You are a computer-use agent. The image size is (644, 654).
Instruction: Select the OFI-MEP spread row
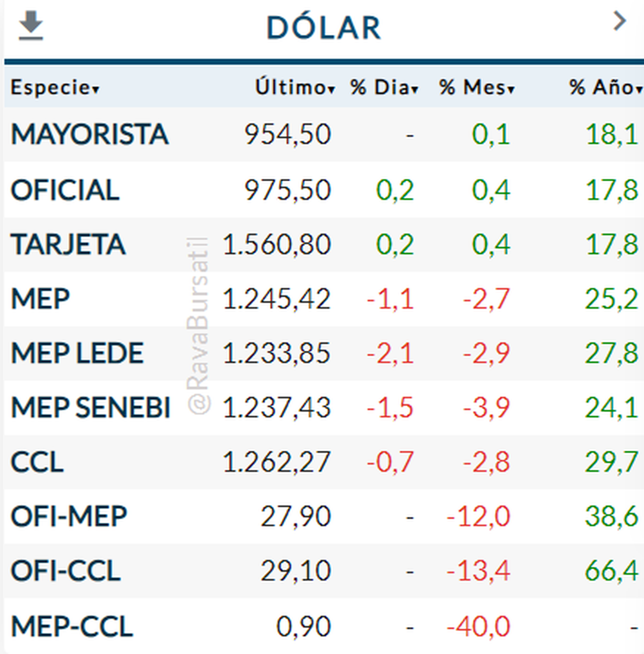(x=69, y=516)
